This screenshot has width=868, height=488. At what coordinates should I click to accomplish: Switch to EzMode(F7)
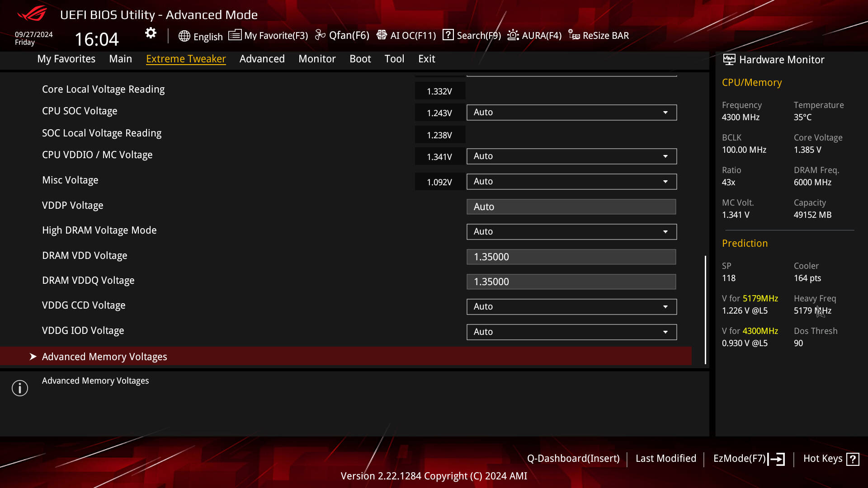tap(749, 459)
